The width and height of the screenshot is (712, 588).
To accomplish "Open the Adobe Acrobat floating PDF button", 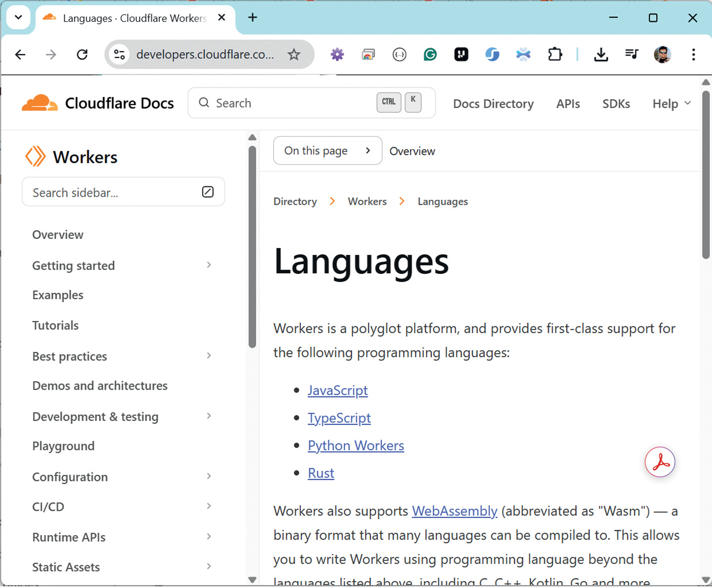I will (x=660, y=462).
